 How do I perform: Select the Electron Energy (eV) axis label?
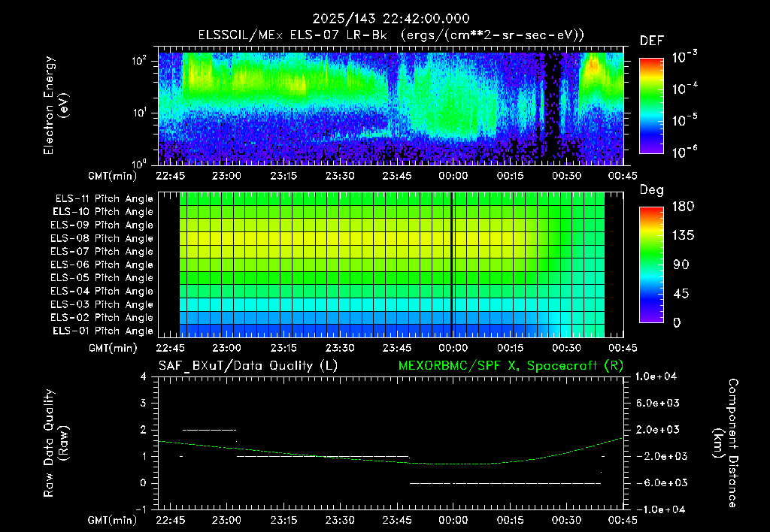click(x=56, y=105)
